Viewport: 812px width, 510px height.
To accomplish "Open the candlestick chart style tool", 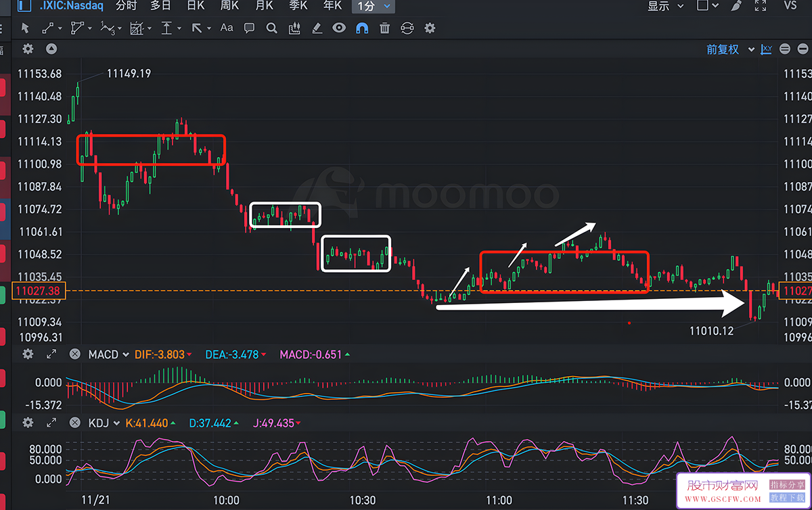I will tap(294, 28).
